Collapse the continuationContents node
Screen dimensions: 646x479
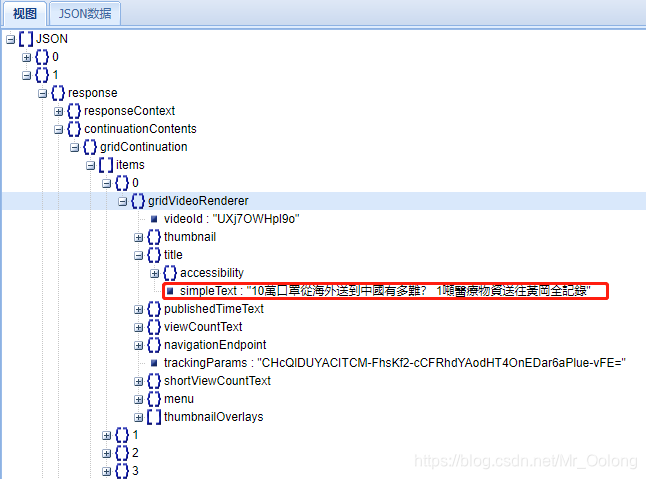point(59,129)
